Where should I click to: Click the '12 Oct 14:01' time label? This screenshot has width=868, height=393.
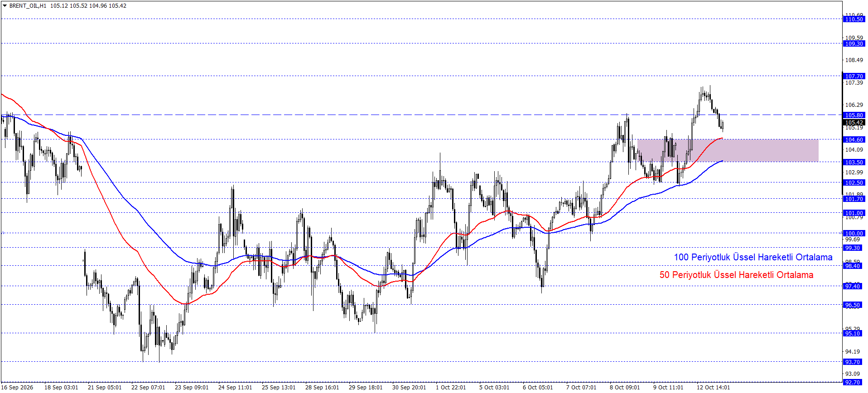pos(714,387)
